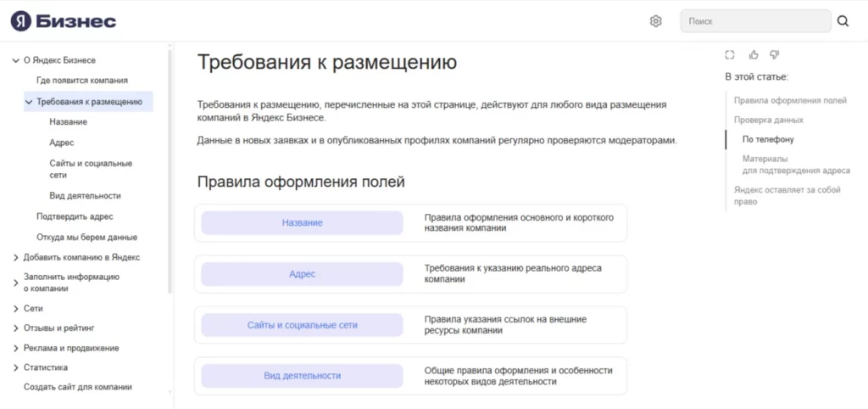Jump to Яндекс оставляет за собой право
Viewport: 868px width, 409px height.
pos(787,196)
